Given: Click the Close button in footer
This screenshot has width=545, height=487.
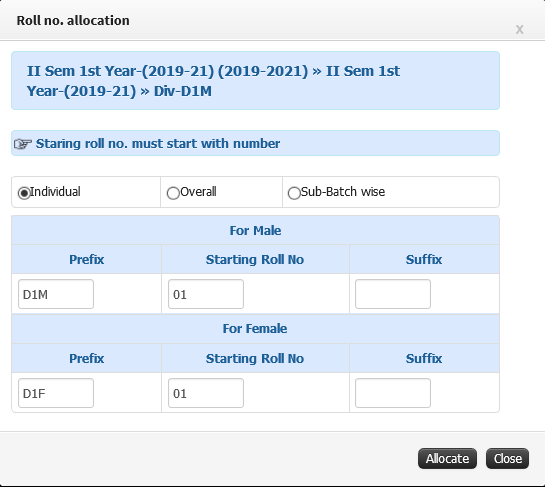Looking at the screenshot, I should click(507, 458).
